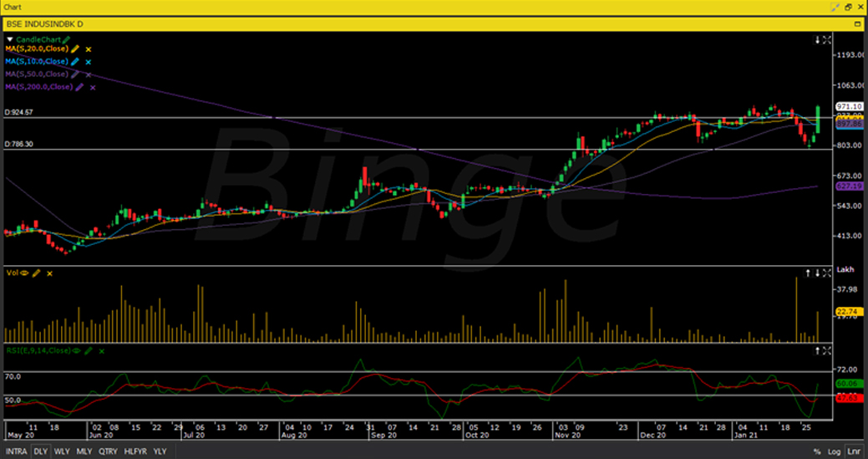Image resolution: width=868 pixels, height=459 pixels.
Task: Maximize the volume pane
Action: coord(826,273)
